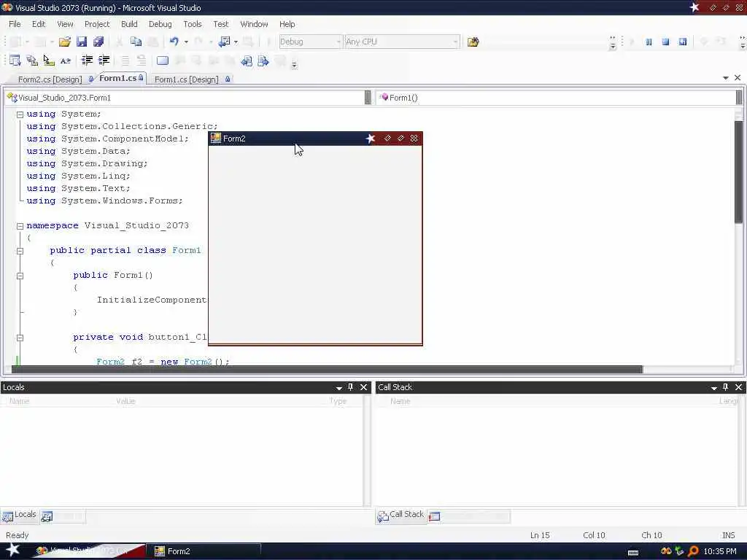The height and width of the screenshot is (560, 747).
Task: Click the Find in Files binoculars icon
Action: coord(473,42)
